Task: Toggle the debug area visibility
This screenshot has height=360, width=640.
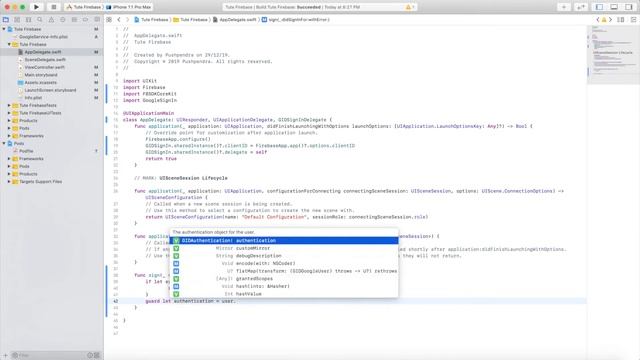Action: [x=614, y=7]
